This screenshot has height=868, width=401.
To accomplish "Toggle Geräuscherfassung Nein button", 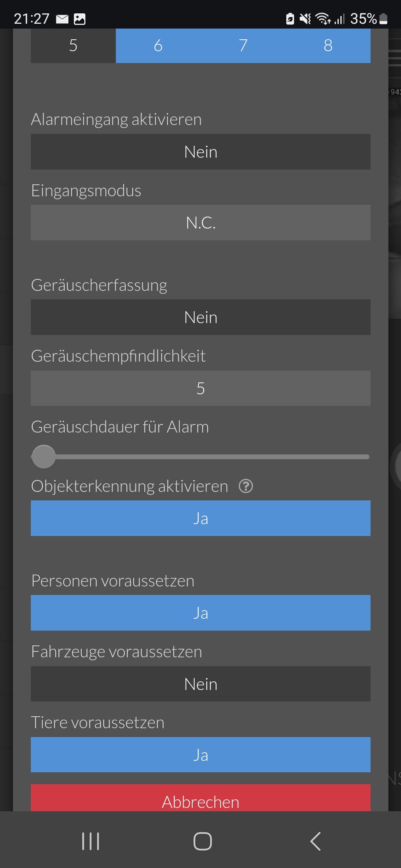I will pos(200,317).
